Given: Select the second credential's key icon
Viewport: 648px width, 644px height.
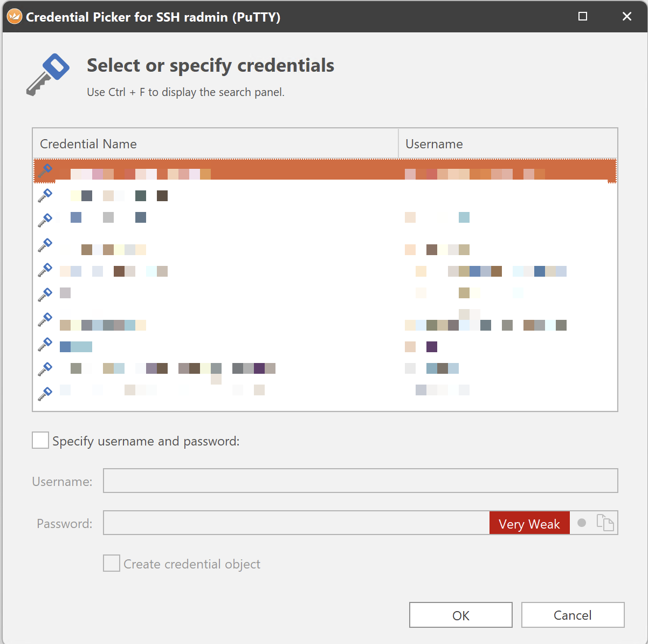Looking at the screenshot, I should (x=45, y=195).
